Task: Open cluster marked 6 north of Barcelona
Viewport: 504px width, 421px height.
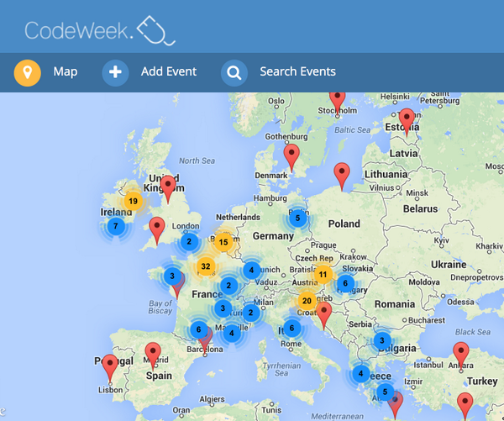Action: 198,329
